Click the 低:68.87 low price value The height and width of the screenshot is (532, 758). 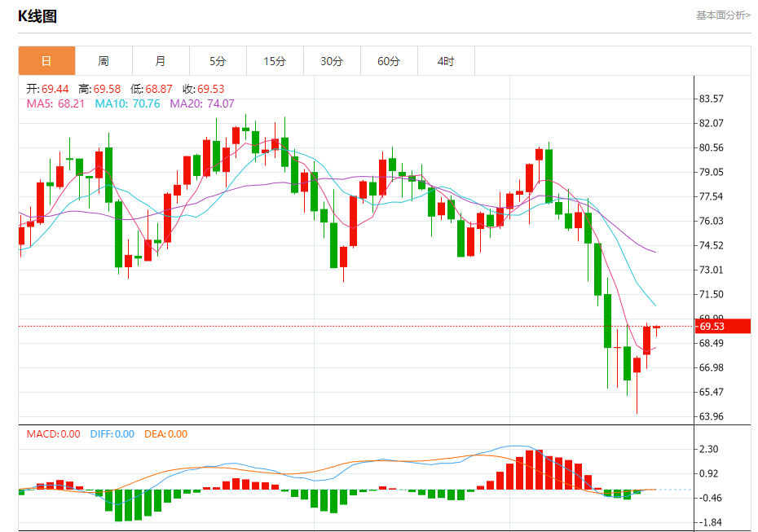tap(152, 89)
